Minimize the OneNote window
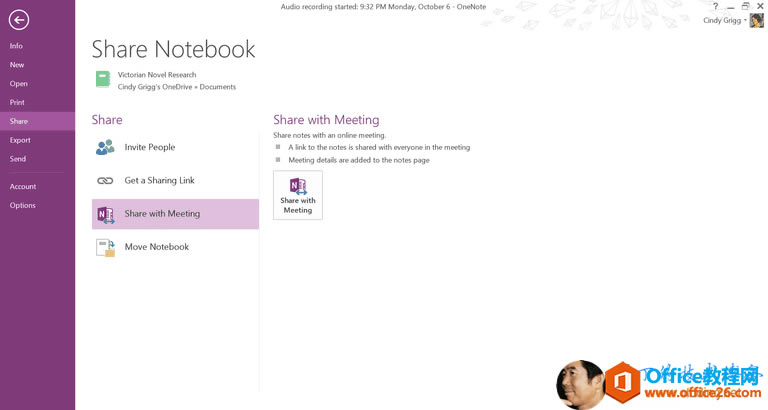This screenshot has height=410, width=768. point(731,6)
